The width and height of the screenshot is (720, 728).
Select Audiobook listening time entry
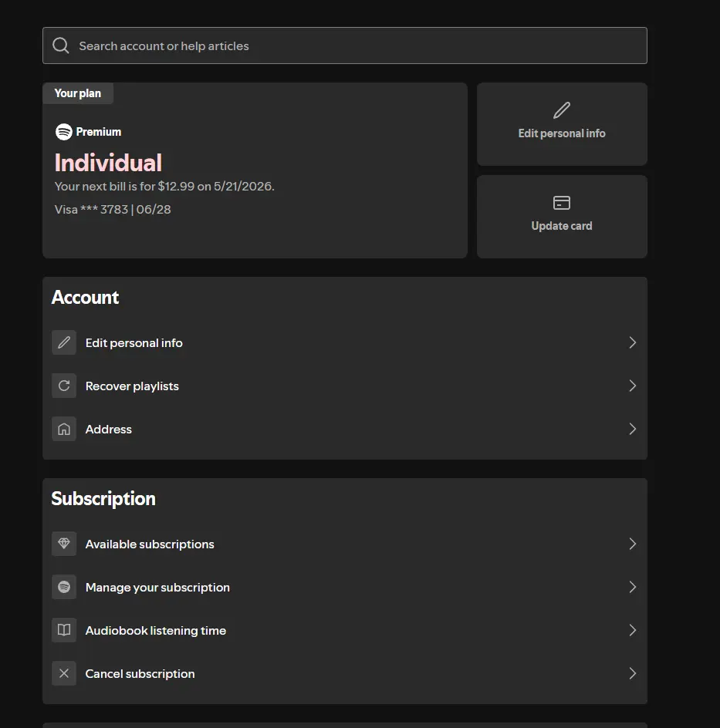[x=345, y=630]
